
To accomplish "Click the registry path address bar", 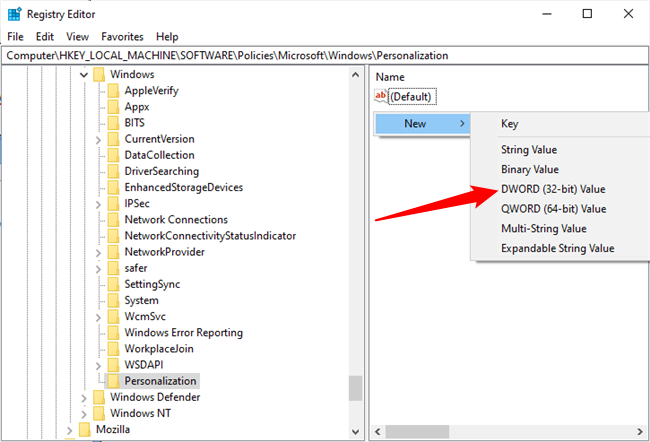I will click(325, 56).
